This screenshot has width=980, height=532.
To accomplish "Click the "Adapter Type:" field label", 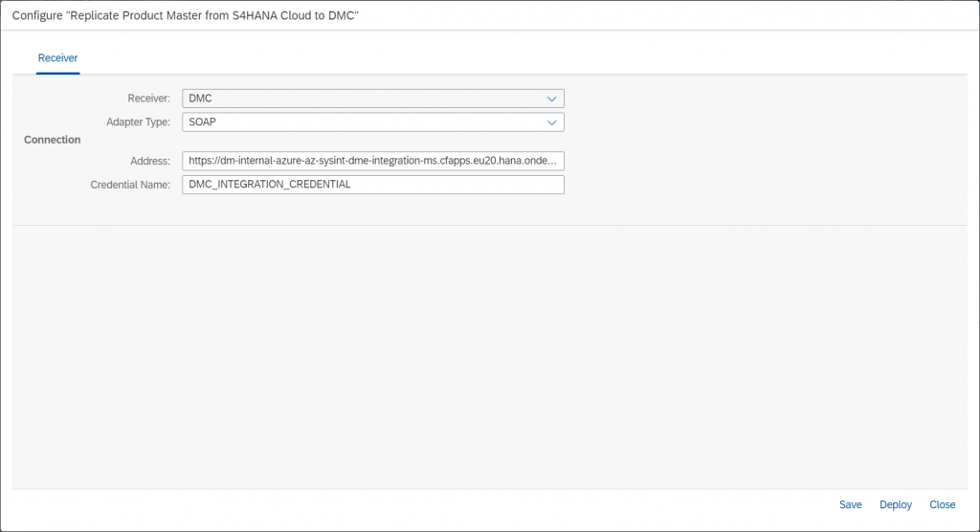I will 138,122.
